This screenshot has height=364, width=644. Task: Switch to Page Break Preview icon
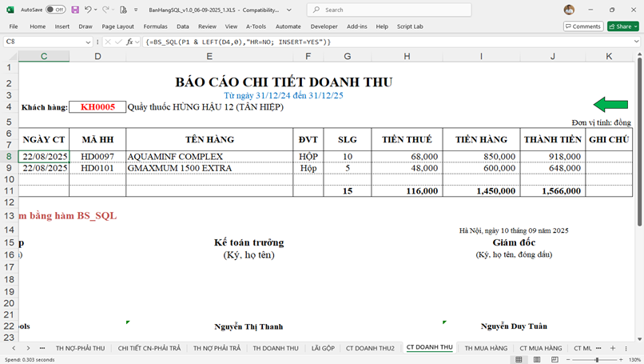click(555, 359)
